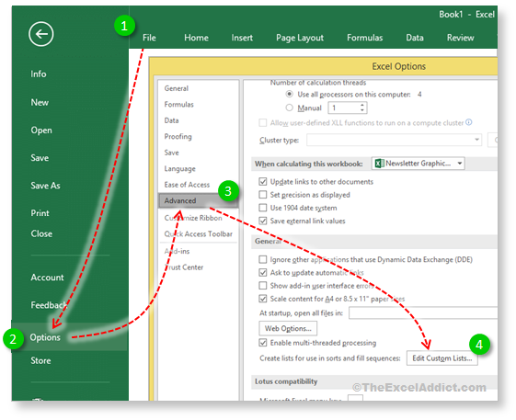Choose Save in backstage menu
Viewport: 516px width, 420px height.
pyautogui.click(x=40, y=158)
